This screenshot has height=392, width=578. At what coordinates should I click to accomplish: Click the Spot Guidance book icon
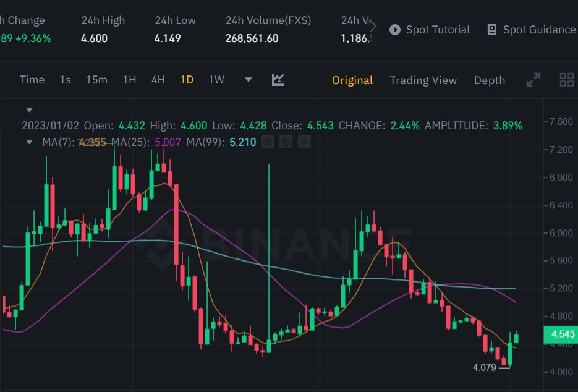coord(491,30)
